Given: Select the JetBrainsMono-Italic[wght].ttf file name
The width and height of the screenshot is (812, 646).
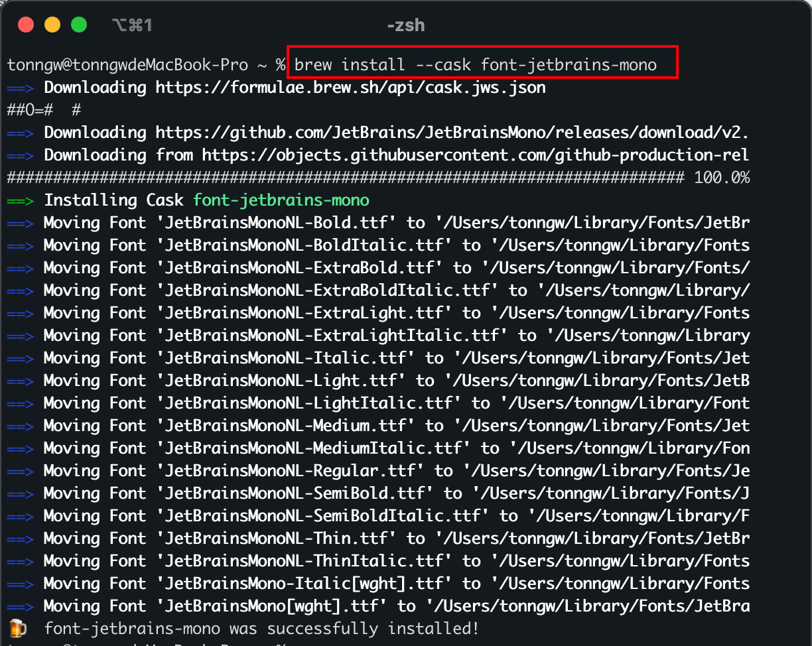Looking at the screenshot, I should coord(304,584).
